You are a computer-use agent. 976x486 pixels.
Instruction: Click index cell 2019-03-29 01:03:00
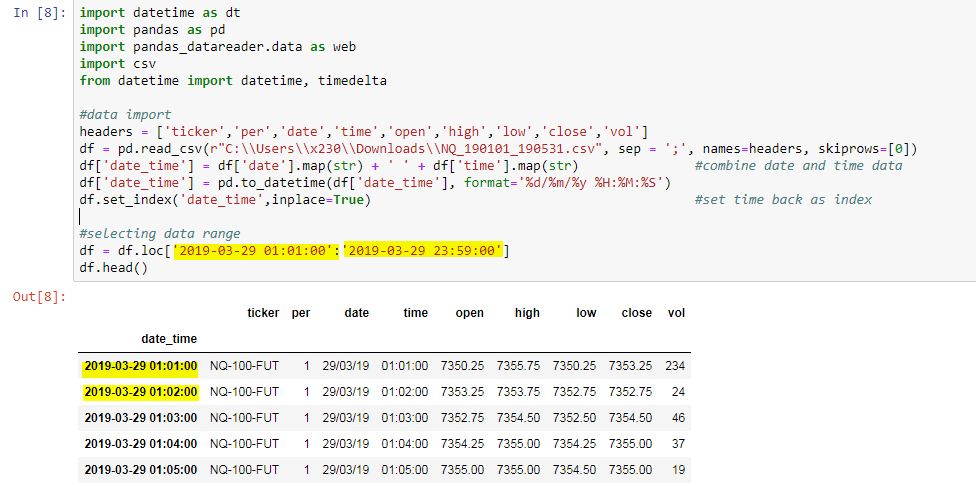(141, 418)
